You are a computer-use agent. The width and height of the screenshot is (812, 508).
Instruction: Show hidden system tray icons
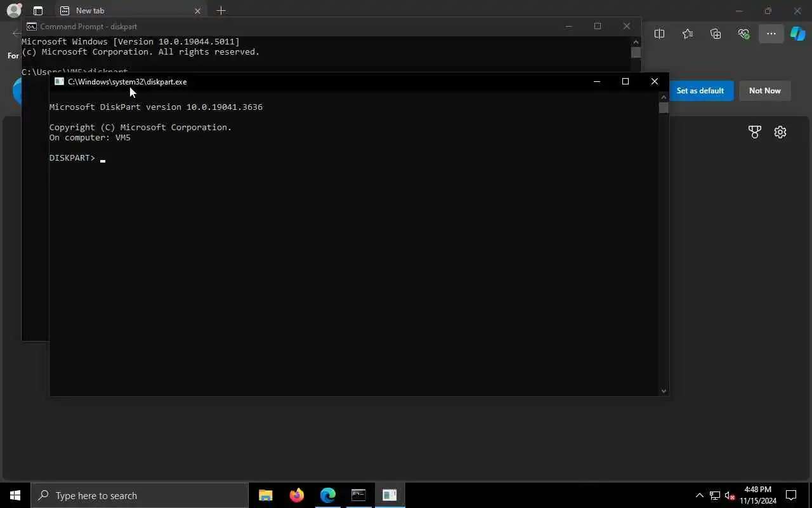click(700, 495)
